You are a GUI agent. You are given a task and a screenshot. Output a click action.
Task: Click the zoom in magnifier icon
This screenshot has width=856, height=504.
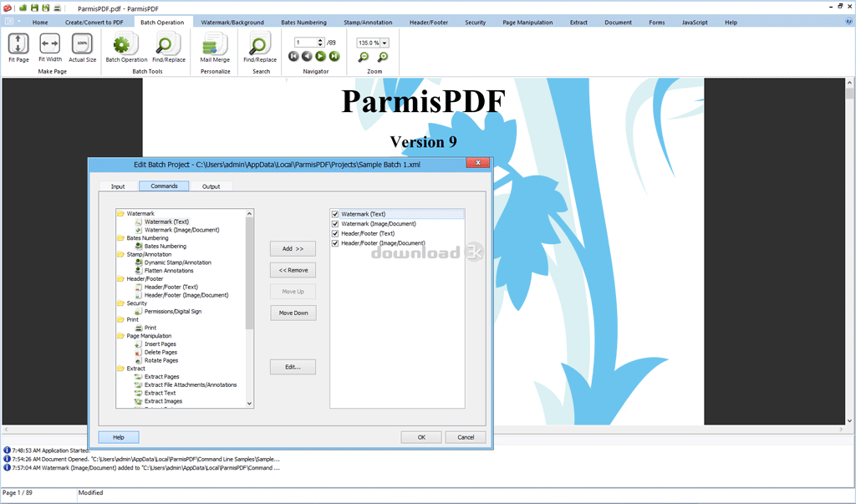(383, 57)
